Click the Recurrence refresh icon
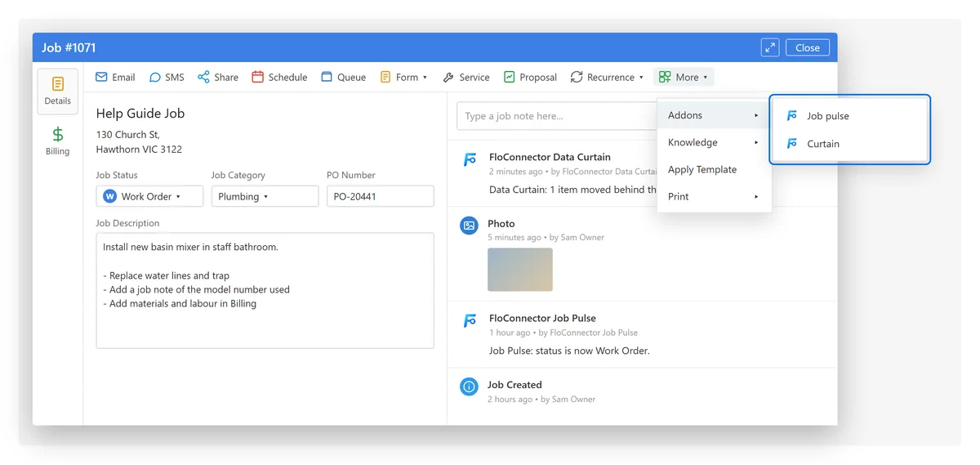980x465 pixels. (x=577, y=77)
